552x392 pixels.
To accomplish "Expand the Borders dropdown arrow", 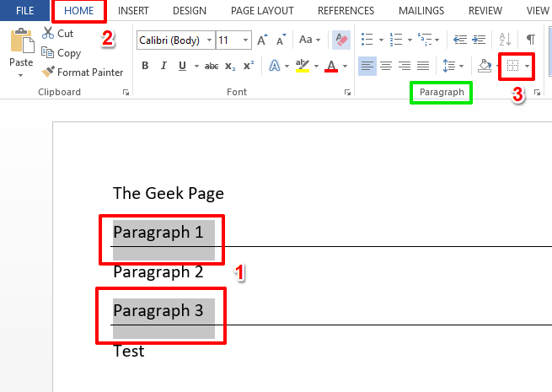I will click(x=528, y=66).
